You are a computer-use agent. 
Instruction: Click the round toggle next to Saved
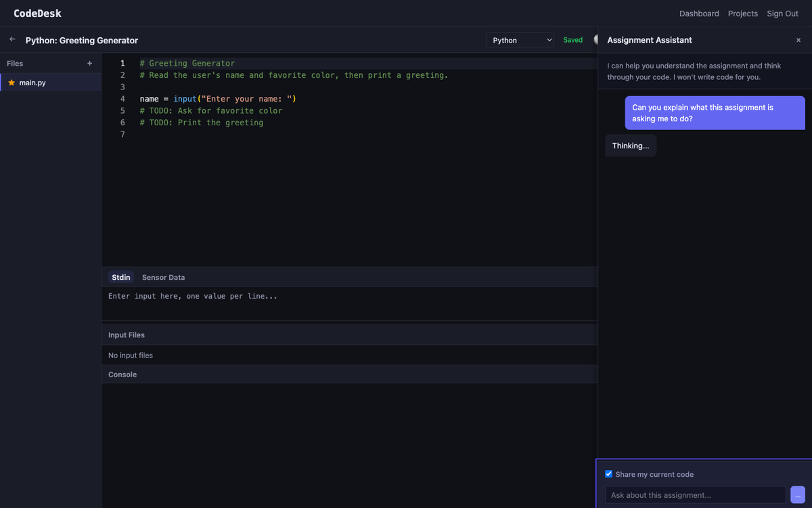click(596, 40)
